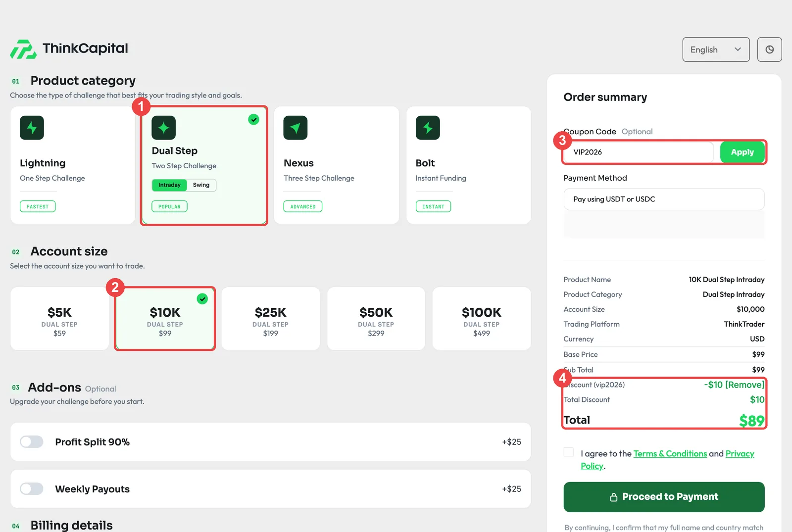Enable the Weekly Payouts toggle
Image resolution: width=792 pixels, height=532 pixels.
(32, 489)
